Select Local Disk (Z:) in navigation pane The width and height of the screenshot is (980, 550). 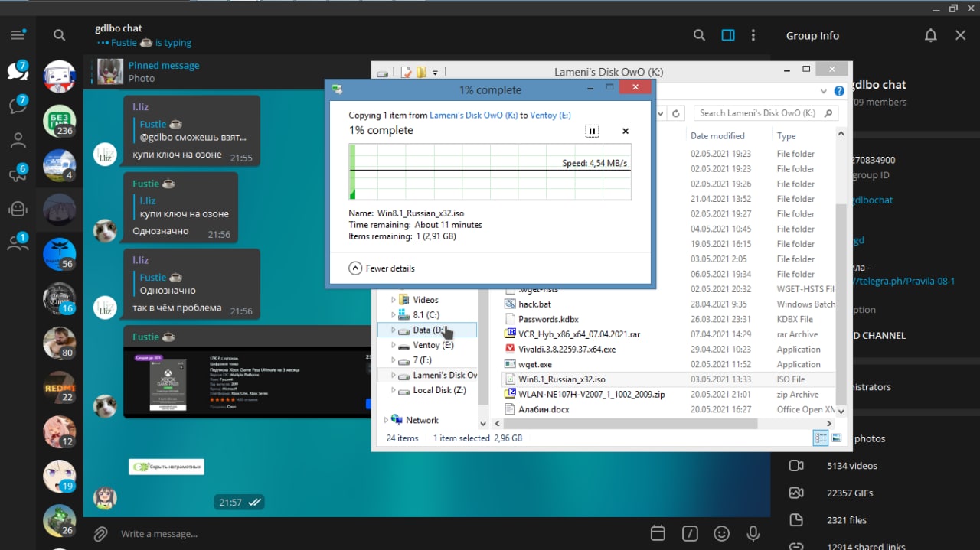439,390
